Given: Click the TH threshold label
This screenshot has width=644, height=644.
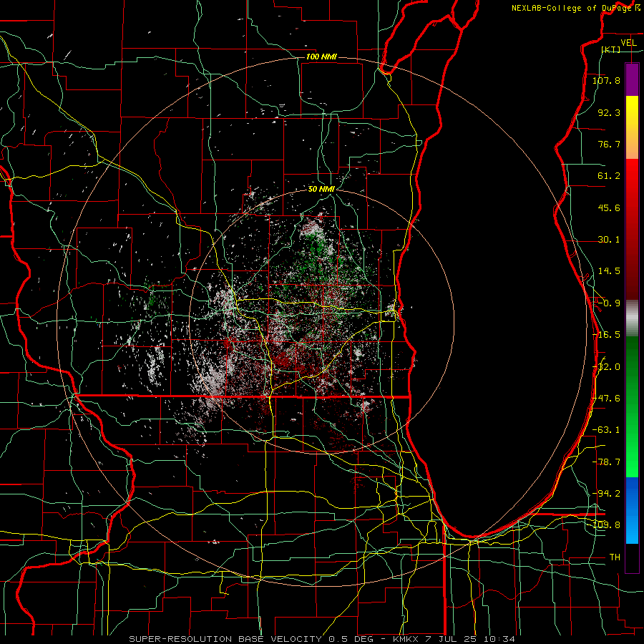Looking at the screenshot, I should point(615,557).
